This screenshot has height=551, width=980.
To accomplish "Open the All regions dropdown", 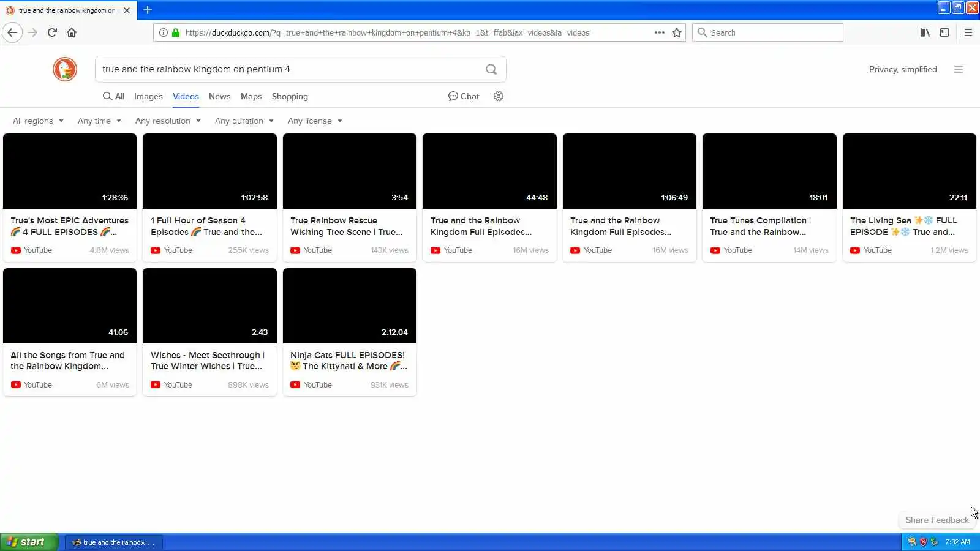I will coord(38,121).
